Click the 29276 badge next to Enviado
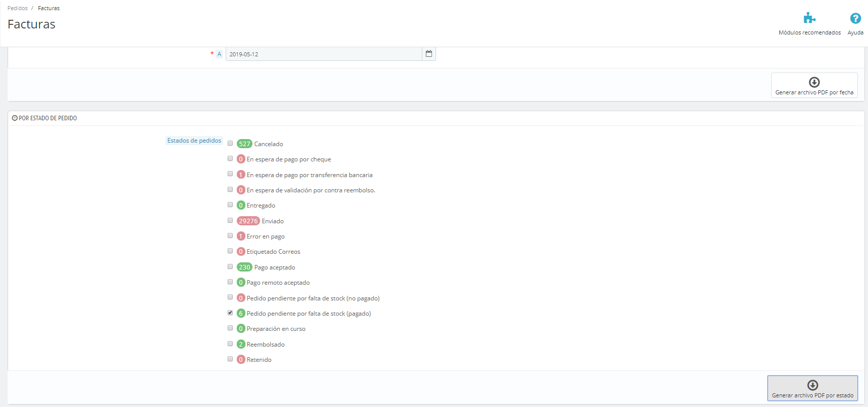This screenshot has height=407, width=868. pos(248,221)
